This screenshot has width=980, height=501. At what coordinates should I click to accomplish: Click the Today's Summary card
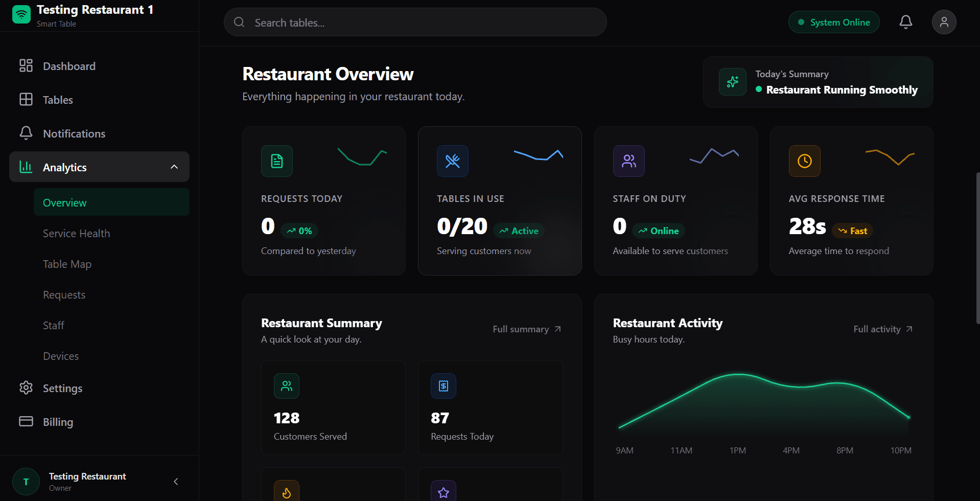[818, 82]
